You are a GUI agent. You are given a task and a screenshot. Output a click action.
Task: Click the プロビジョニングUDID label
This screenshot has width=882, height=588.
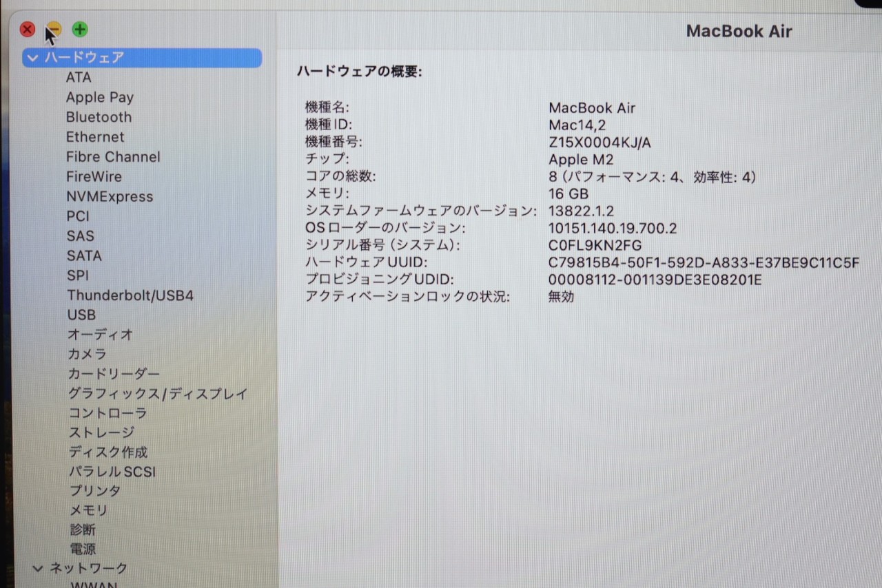point(380,280)
